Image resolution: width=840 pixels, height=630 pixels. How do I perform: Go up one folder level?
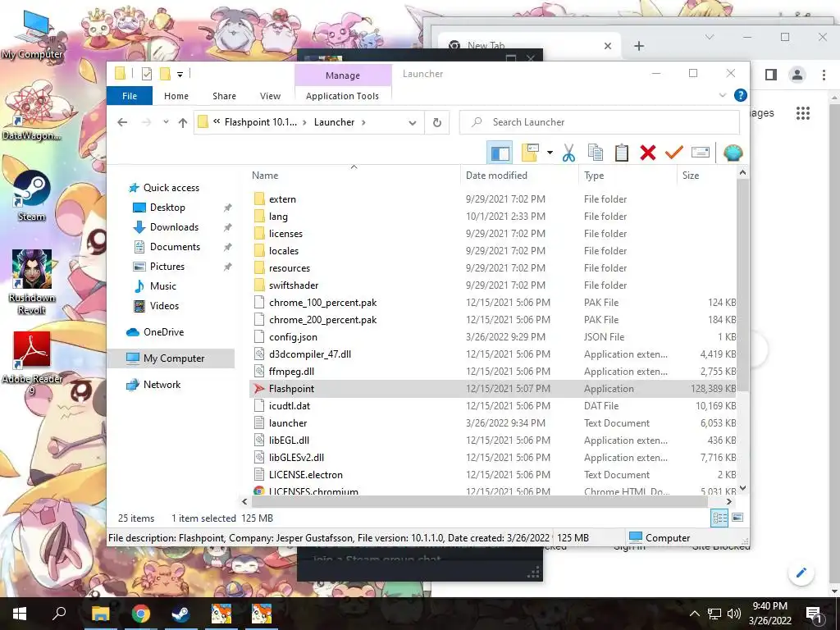tap(183, 123)
